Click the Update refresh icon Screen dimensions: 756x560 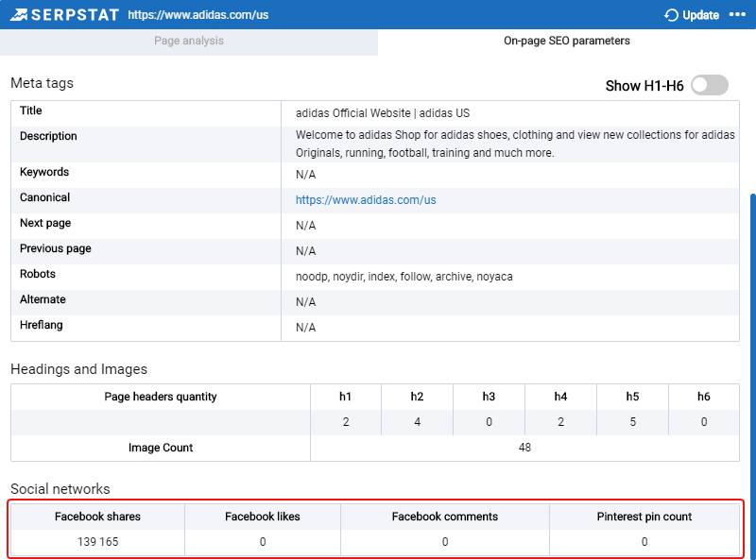(x=671, y=15)
